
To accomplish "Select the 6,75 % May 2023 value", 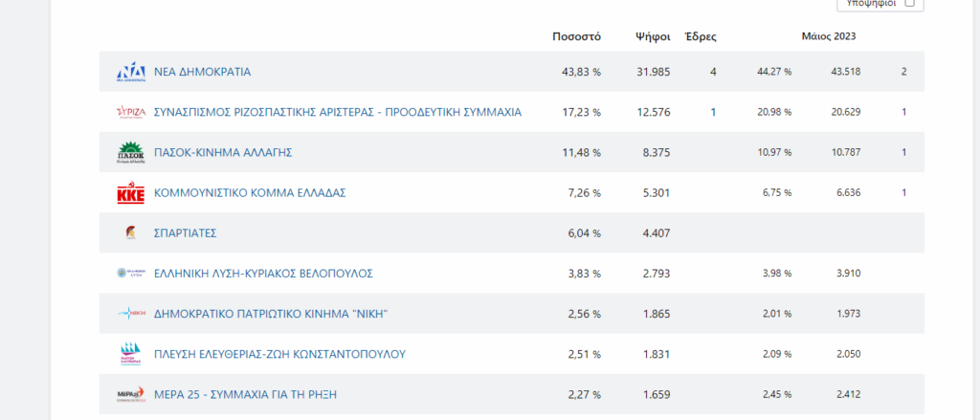I will (777, 193).
